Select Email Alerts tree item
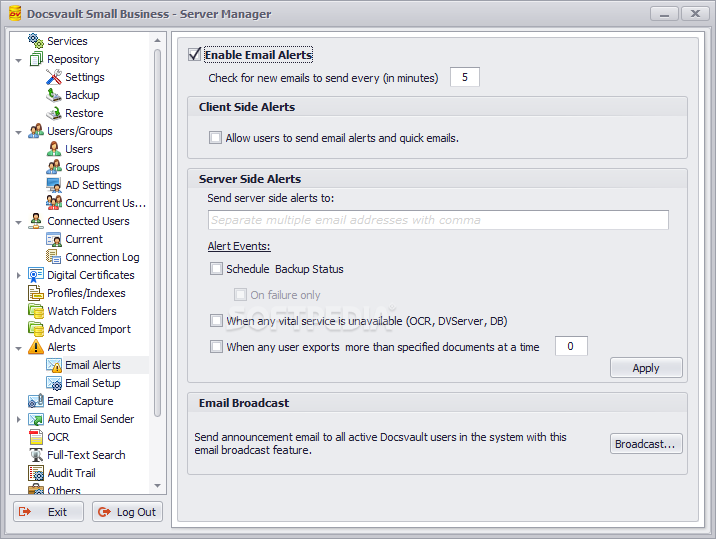Viewport: 716px width, 539px height. point(93,365)
